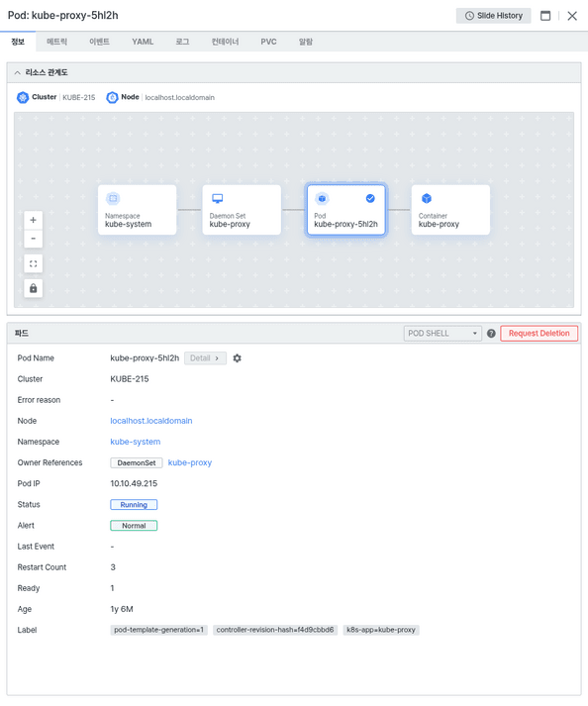Zoom in the relationship diagram
588x706 pixels.
coord(34,220)
